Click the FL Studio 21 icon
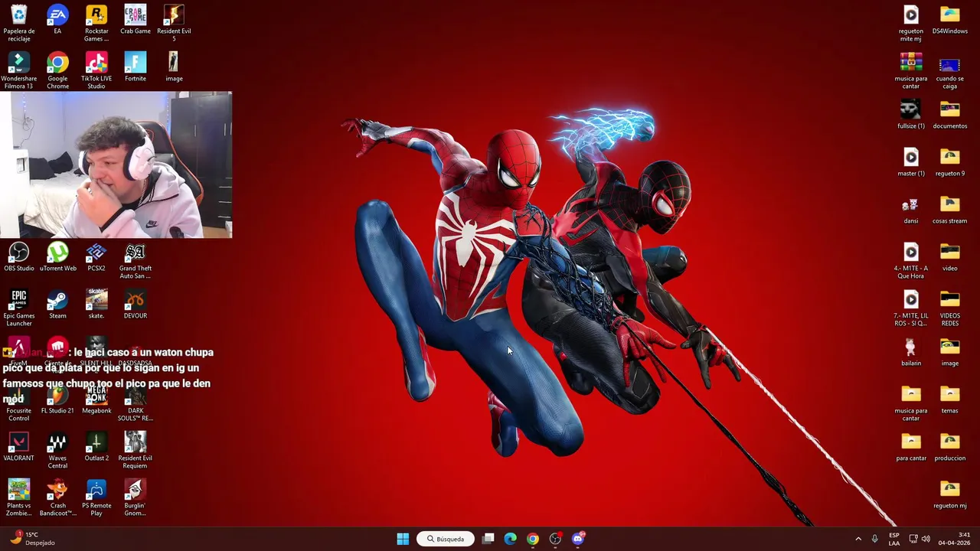This screenshot has width=980, height=551. click(x=57, y=399)
